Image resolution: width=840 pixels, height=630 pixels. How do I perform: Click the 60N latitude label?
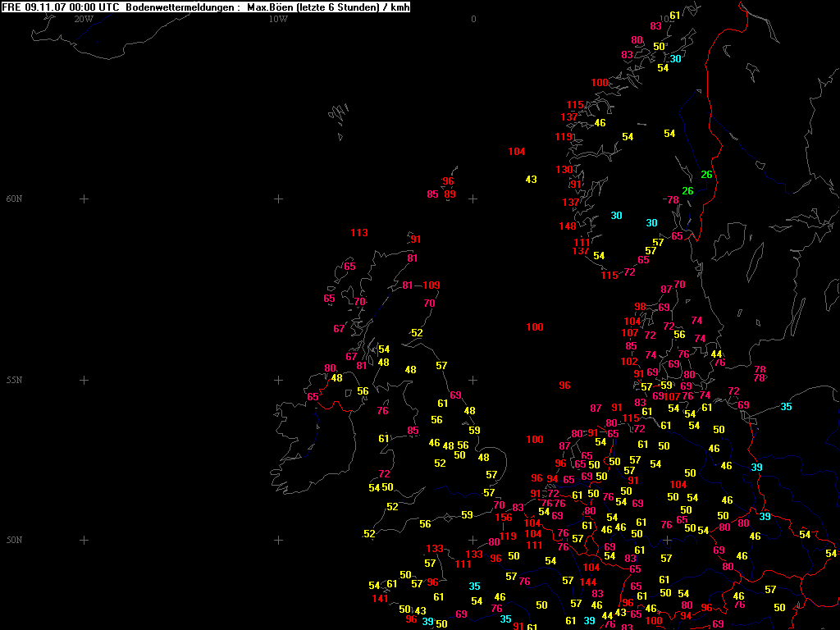pyautogui.click(x=14, y=199)
